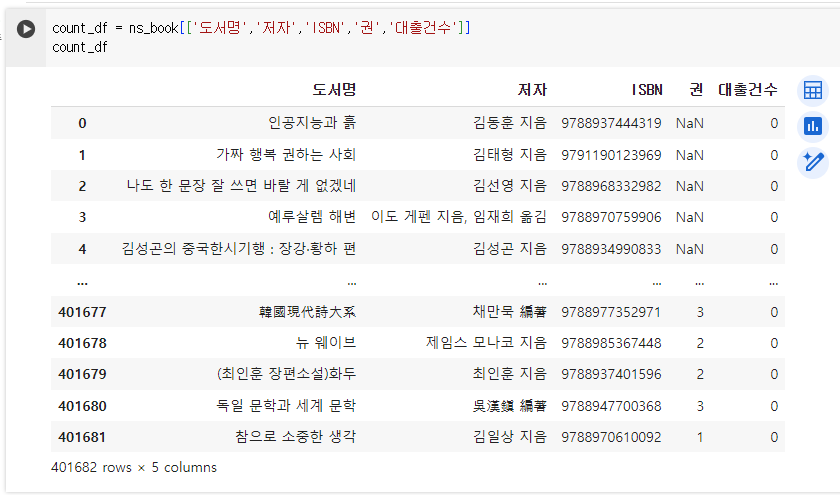
Task: Select ISBN 9788985367448
Action: pos(611,343)
